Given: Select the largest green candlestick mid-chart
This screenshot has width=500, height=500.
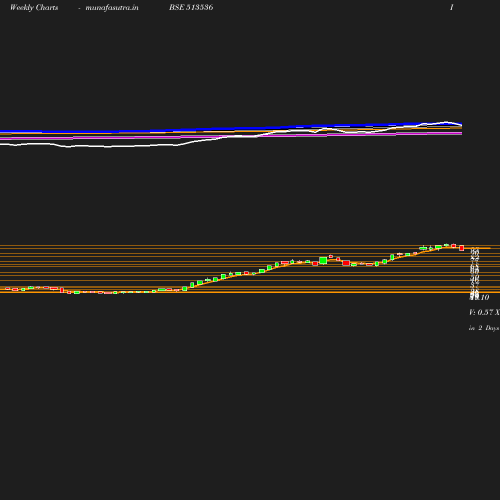Looking at the screenshot, I should (323, 260).
